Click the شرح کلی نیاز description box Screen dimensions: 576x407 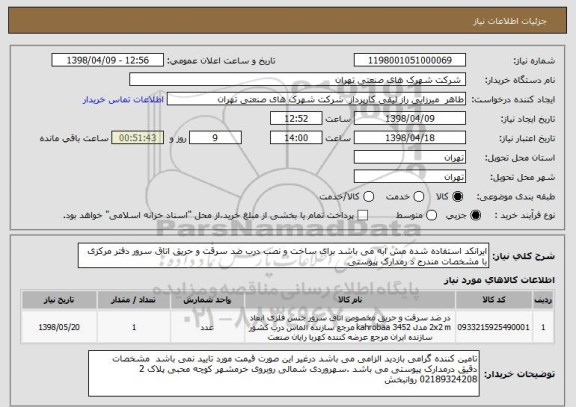pos(283,256)
